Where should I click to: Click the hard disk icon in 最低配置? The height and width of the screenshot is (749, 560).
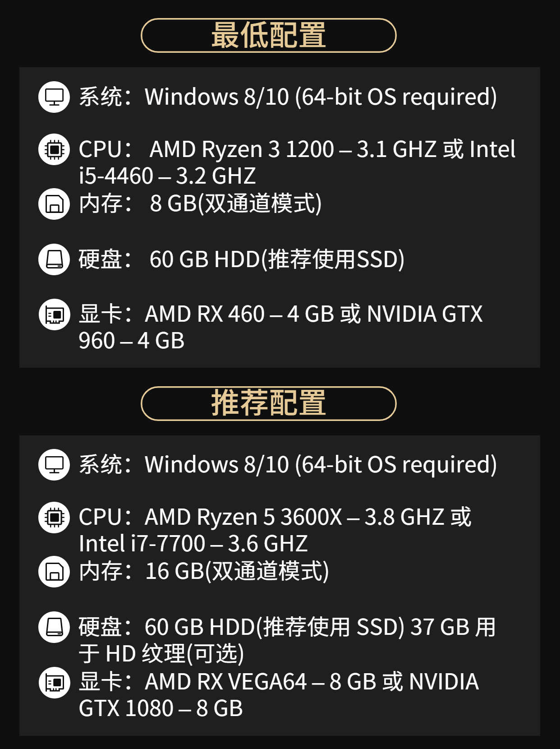(54, 259)
